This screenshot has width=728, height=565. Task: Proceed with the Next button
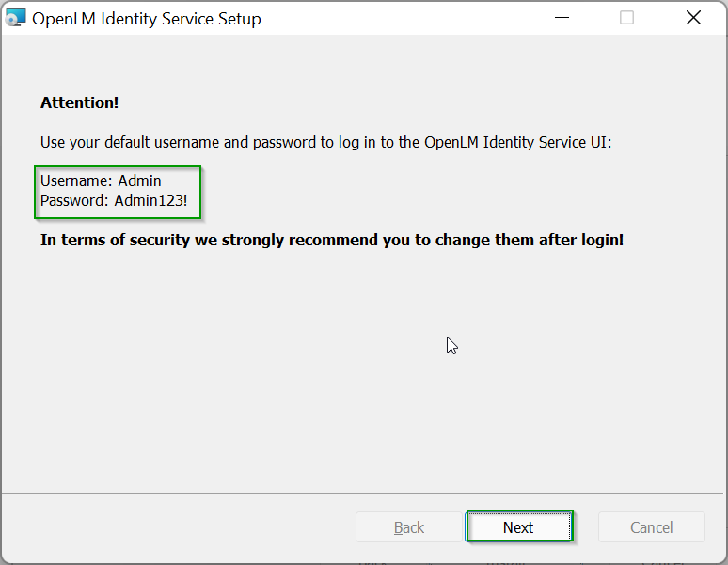[x=518, y=527]
